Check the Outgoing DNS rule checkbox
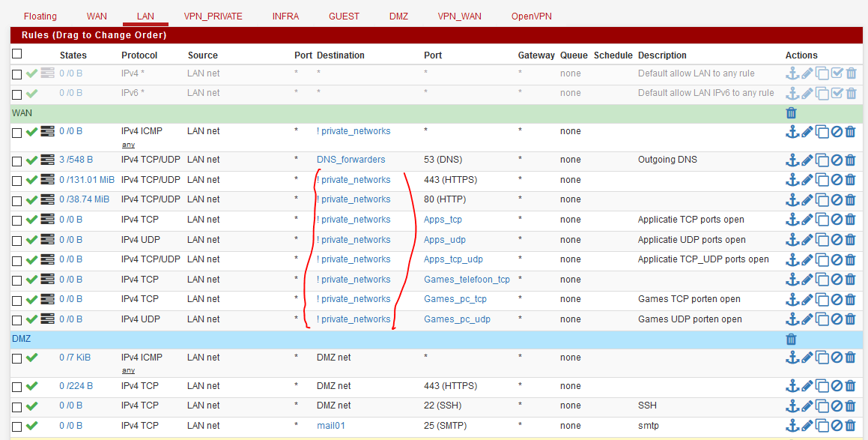 coord(17,161)
